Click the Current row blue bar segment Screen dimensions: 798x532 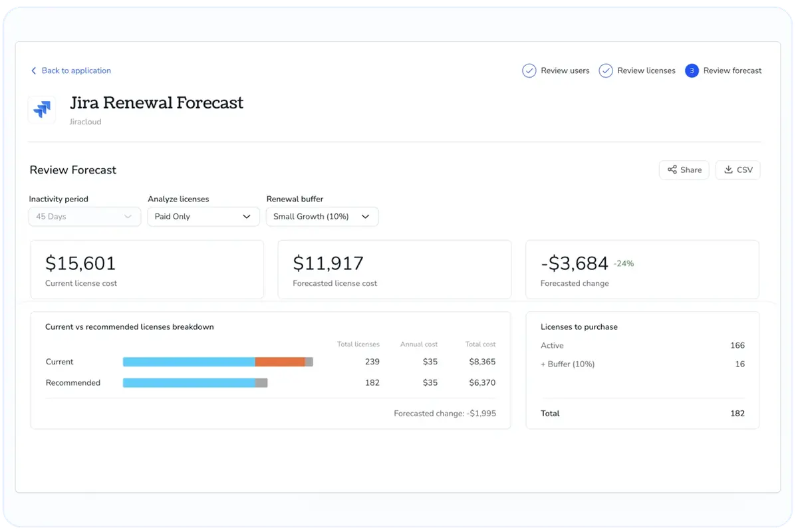click(189, 362)
